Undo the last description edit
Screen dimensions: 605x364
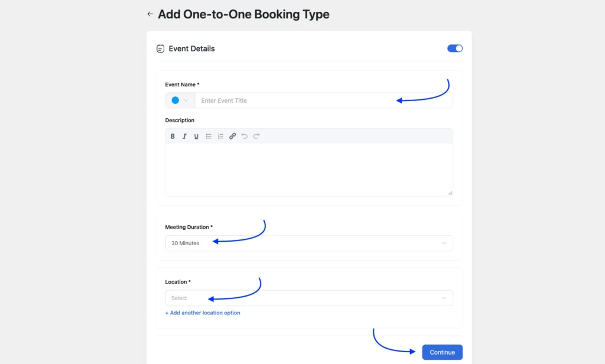coord(245,136)
